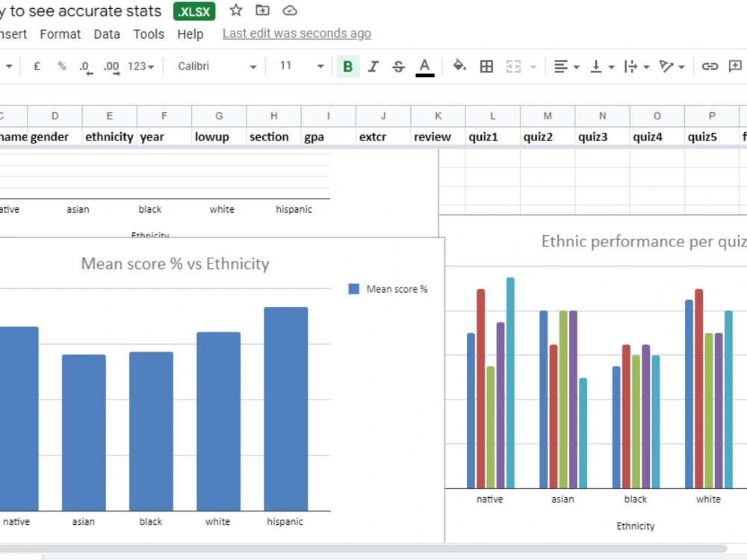747x560 pixels.
Task: Open the 123 number format dropdown
Action: coord(141,66)
